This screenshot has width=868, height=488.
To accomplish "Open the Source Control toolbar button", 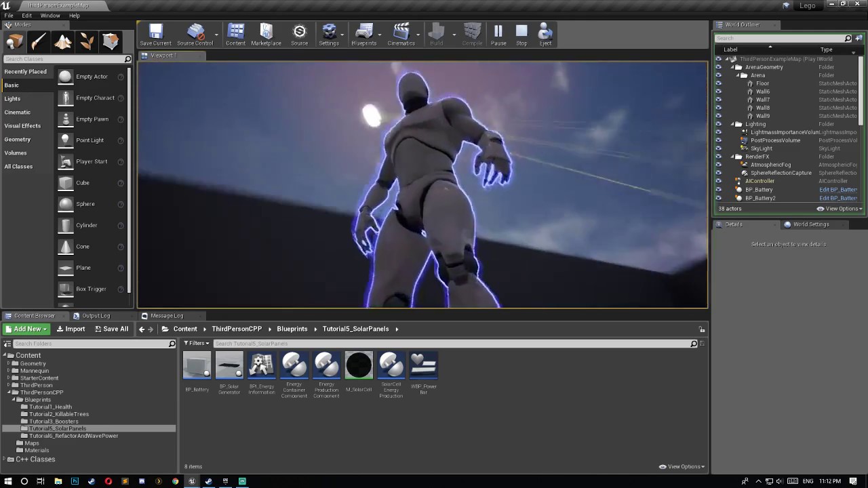I will [195, 34].
